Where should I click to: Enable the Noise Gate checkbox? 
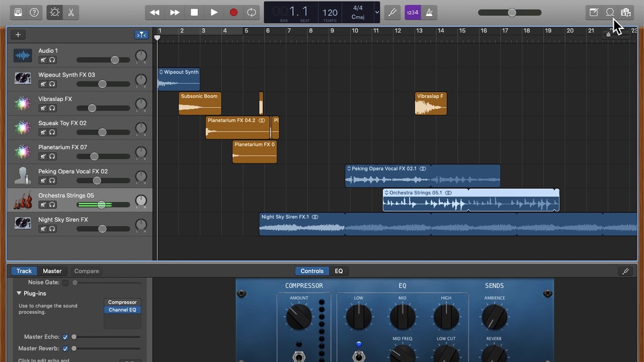[x=65, y=283]
